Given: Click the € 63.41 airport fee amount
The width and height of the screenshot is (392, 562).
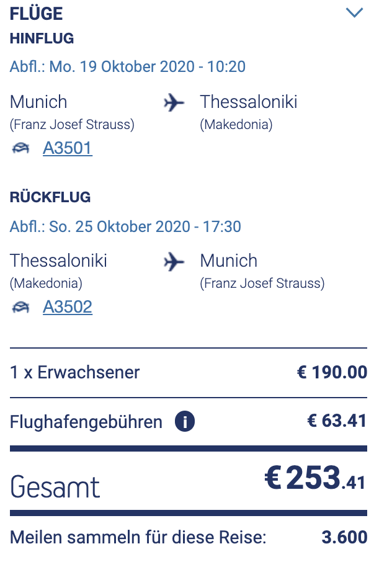Looking at the screenshot, I should (337, 422).
